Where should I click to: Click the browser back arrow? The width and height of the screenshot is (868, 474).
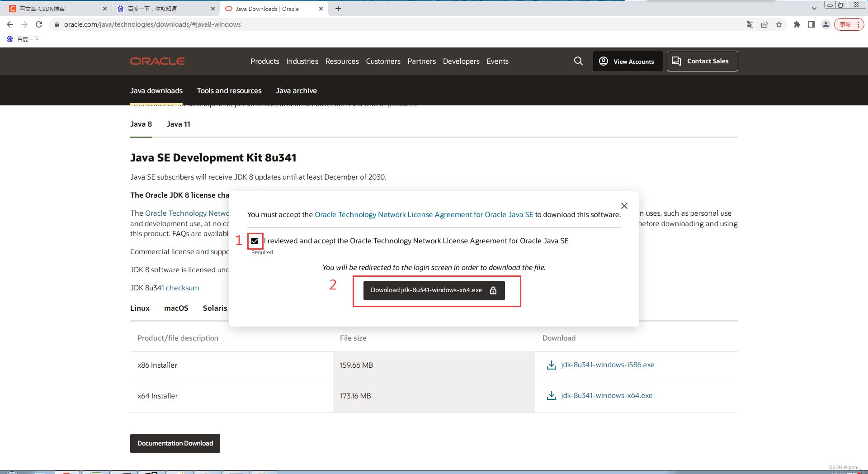point(10,24)
